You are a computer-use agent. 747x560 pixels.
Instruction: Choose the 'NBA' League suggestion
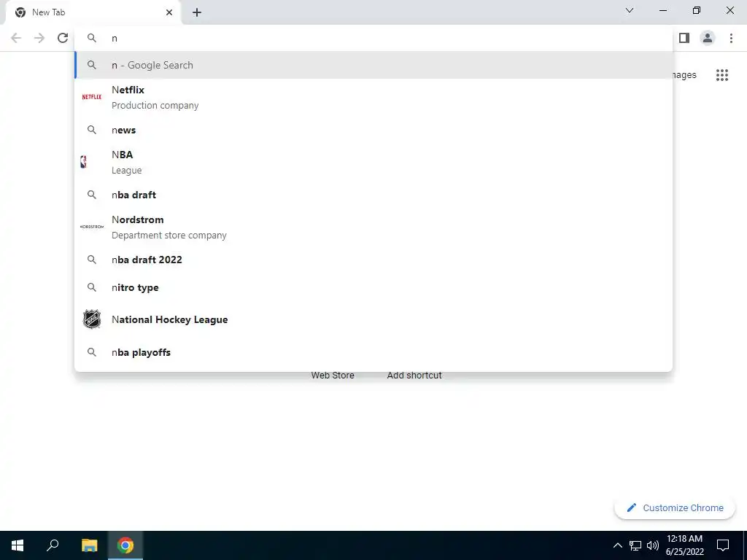click(373, 162)
